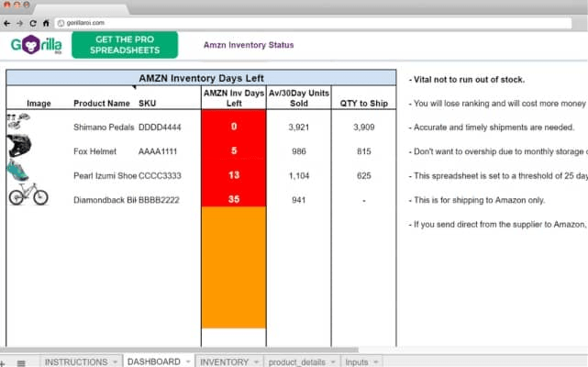Select the AMZN Inventory Days Left header
This screenshot has height=367, width=588.
[x=202, y=78]
